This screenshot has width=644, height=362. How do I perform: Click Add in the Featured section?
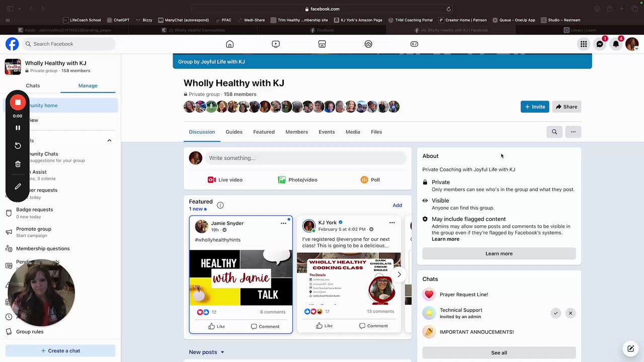click(x=397, y=205)
